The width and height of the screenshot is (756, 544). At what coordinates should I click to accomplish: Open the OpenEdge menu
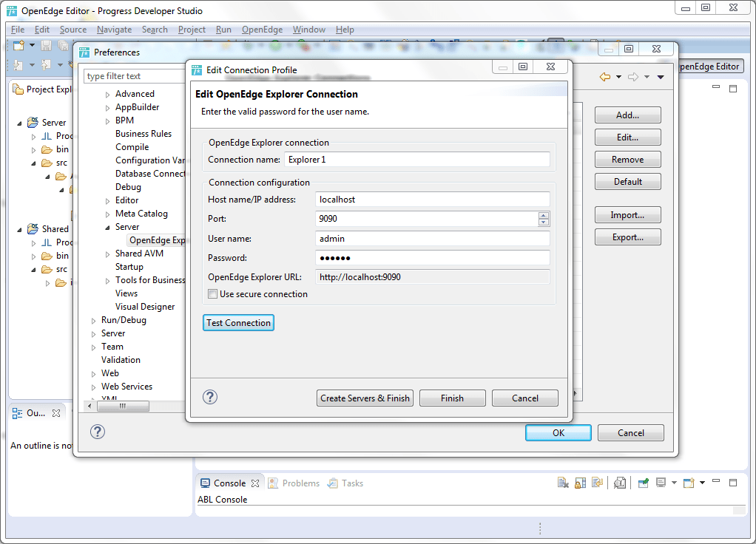click(x=263, y=30)
